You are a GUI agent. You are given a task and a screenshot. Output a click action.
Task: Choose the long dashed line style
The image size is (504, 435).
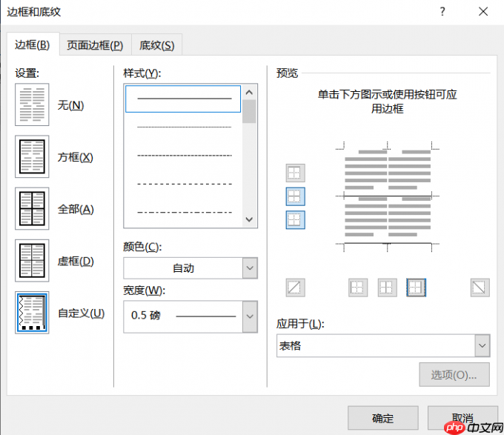point(184,184)
